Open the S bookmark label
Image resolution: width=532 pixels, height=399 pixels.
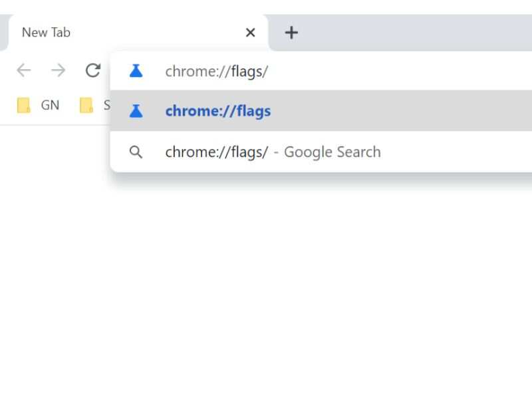[106, 105]
